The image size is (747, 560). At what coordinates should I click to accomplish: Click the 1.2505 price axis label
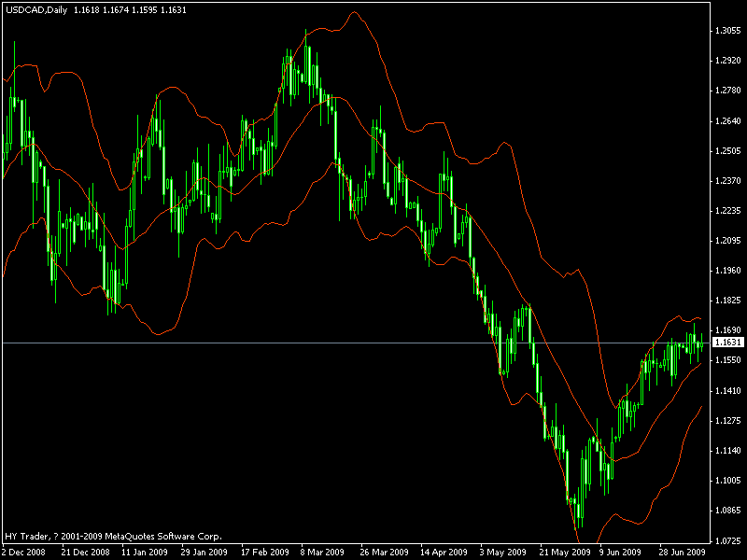tap(728, 151)
